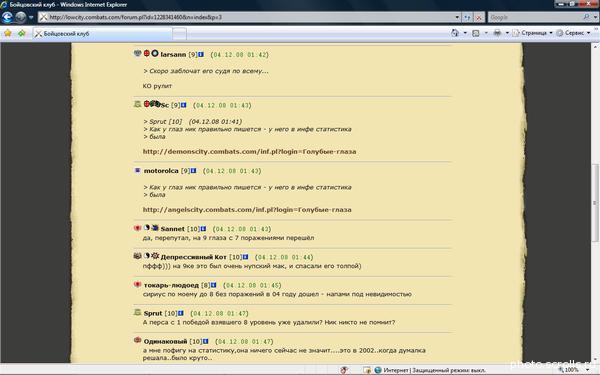Open the angelscity.combats.com profile link
The height and width of the screenshot is (375, 600).
click(247, 210)
